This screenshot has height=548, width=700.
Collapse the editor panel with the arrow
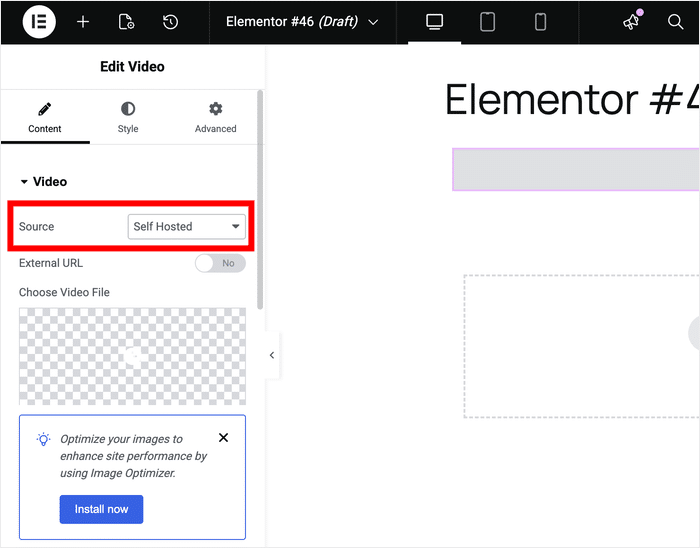click(x=272, y=355)
